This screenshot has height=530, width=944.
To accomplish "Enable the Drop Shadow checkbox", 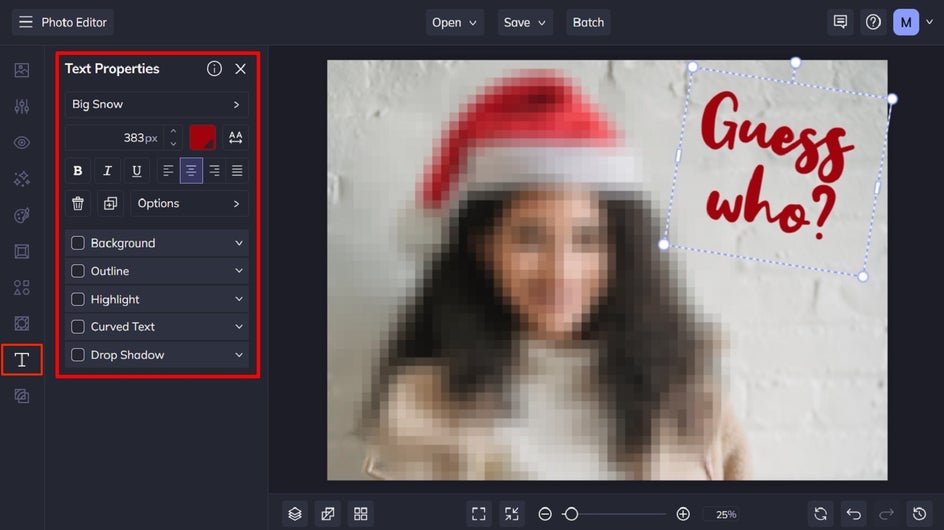I will (78, 355).
